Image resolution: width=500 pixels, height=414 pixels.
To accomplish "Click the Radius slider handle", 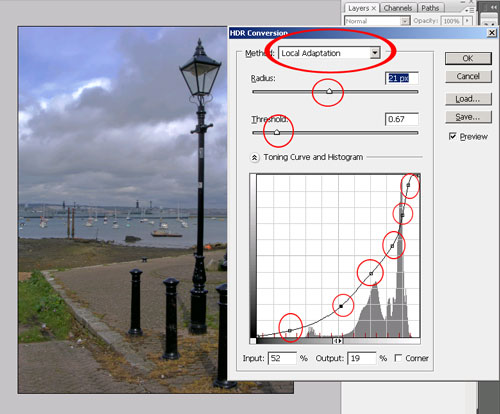I will (x=329, y=91).
